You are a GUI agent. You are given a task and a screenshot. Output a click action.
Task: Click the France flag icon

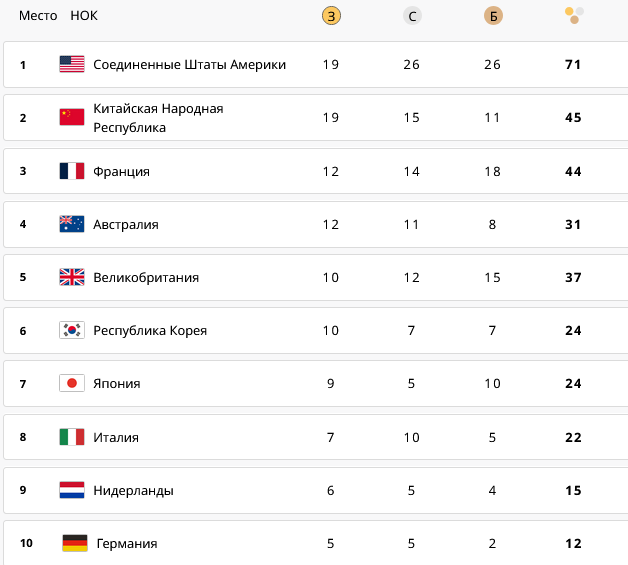point(72,171)
